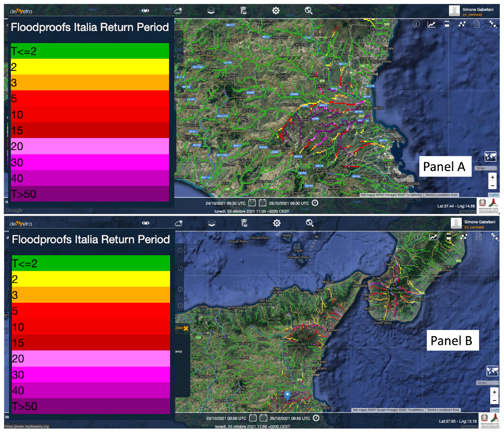Open Termini e condizioni d'uso in Panel A
504x435 pixels.
tap(441, 195)
